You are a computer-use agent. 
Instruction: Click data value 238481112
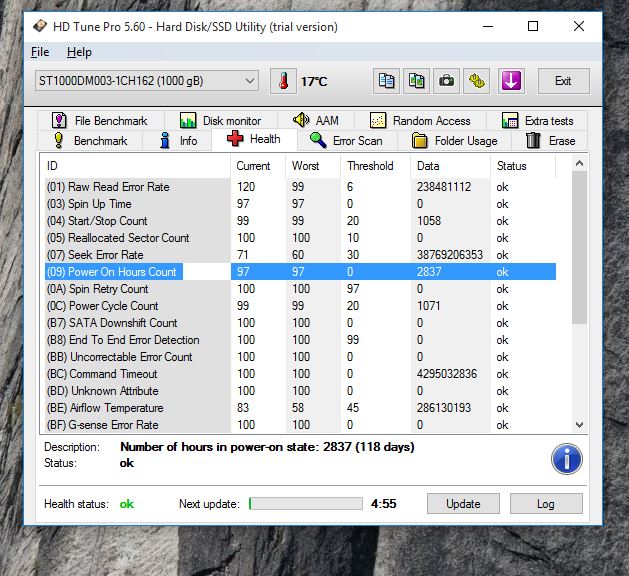[x=444, y=187]
